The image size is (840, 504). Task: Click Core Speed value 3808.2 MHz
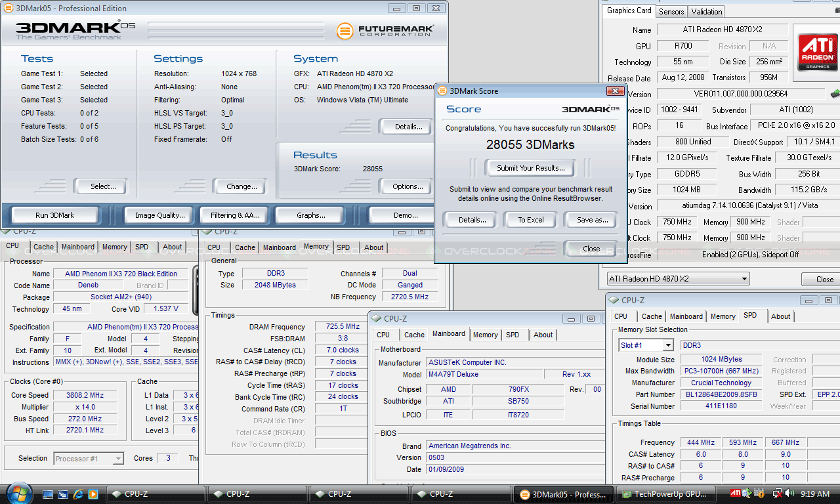pos(85,395)
